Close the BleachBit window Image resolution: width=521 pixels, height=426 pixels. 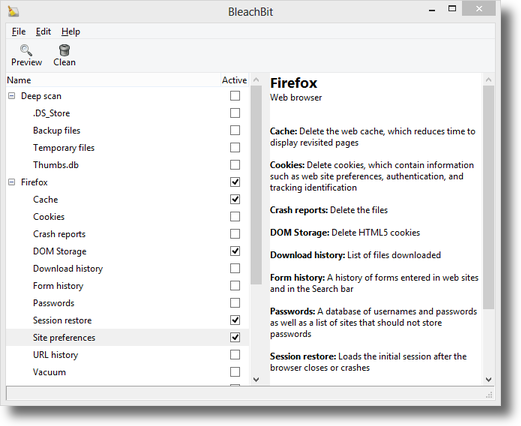click(x=479, y=9)
